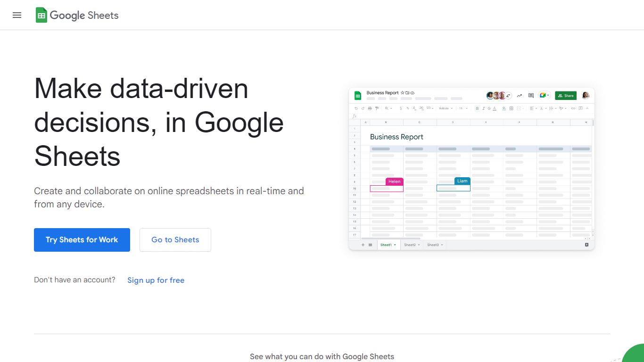Click the all-sheets list icon in the preview
The height and width of the screenshot is (362, 644).
coord(371,245)
